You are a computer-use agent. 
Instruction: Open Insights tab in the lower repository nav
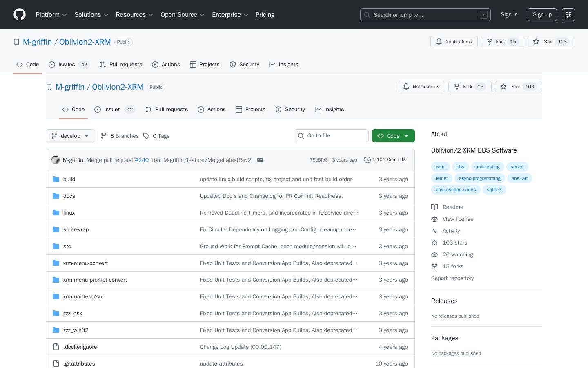329,110
